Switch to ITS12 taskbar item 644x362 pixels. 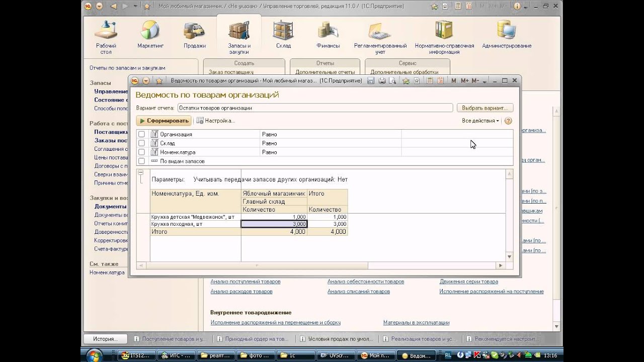pyautogui.click(x=136, y=355)
